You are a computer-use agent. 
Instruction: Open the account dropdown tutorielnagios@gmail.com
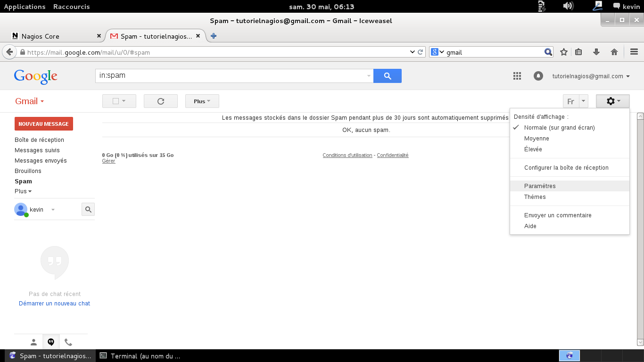(591, 76)
